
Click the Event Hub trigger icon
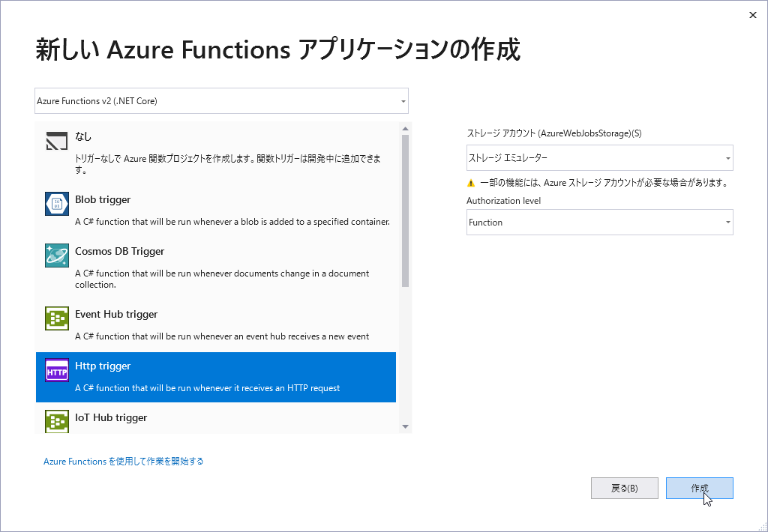click(x=57, y=318)
